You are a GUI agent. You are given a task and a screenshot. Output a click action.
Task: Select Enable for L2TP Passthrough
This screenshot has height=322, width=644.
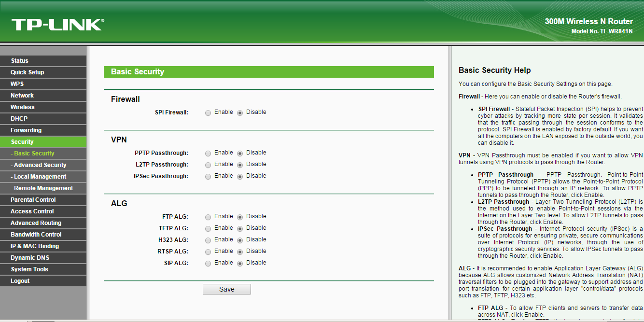(208, 165)
